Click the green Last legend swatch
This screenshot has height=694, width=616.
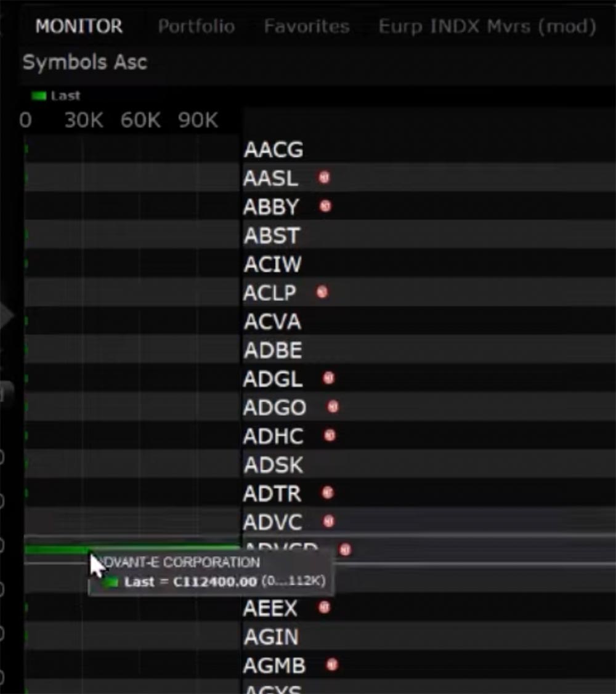click(x=39, y=96)
